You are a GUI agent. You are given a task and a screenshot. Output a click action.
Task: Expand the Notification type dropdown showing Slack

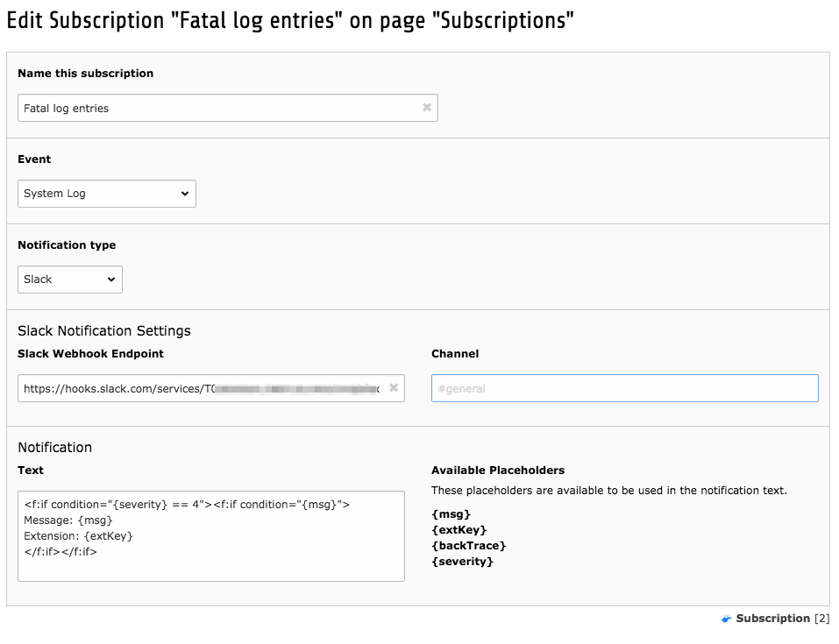tap(70, 280)
